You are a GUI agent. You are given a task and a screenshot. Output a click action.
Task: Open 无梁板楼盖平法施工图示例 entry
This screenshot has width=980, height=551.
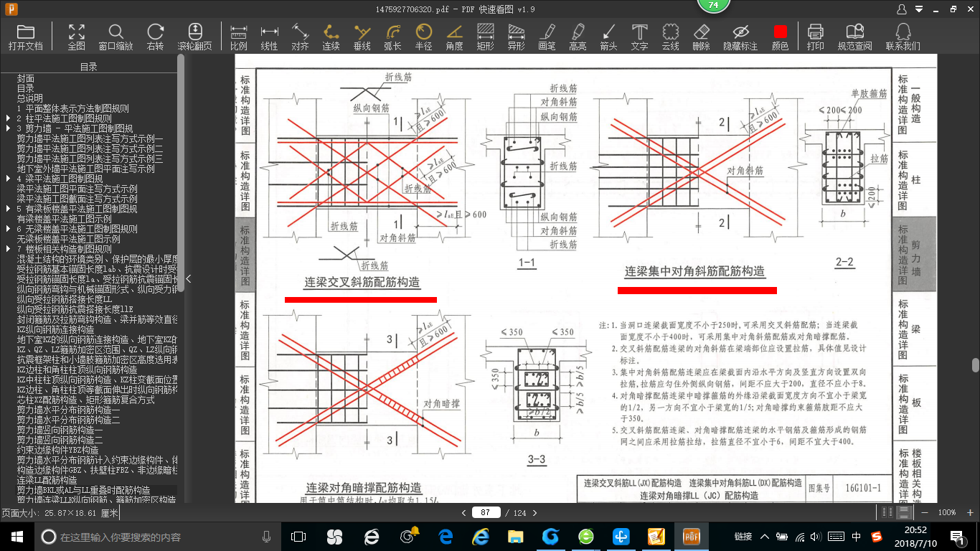tap(69, 239)
